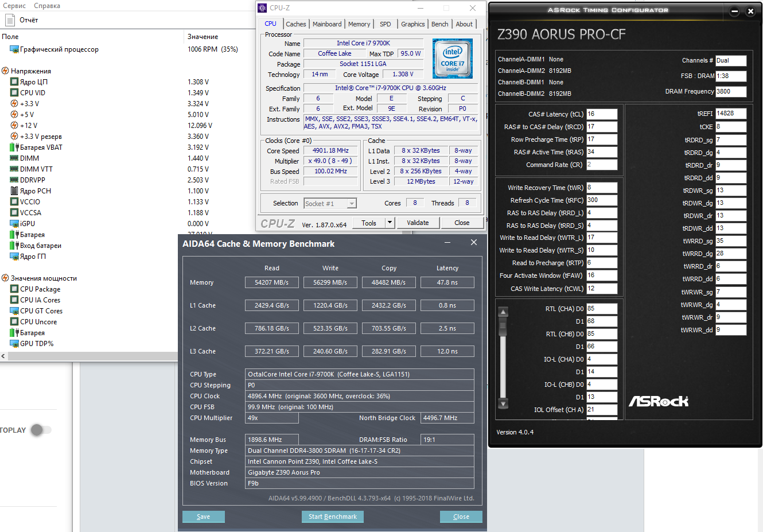Viewport: 763px width, 532px height.
Task: Click the Батарея VBAT battery icon
Action: pos(14,147)
